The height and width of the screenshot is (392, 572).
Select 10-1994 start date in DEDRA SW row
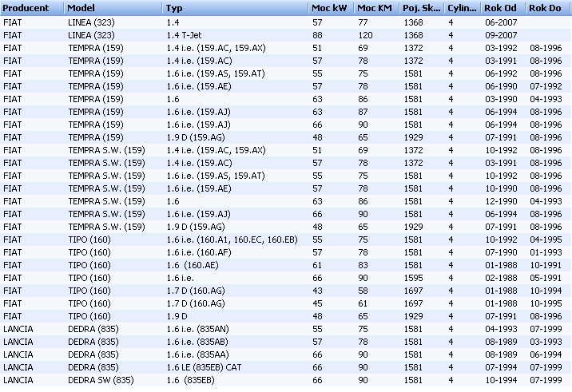pos(501,380)
